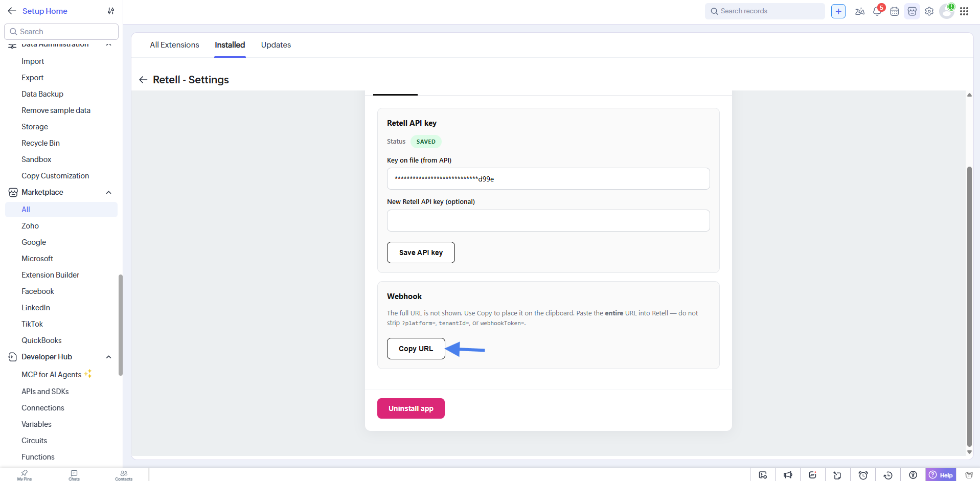980x481 pixels.
Task: Open Data Backup in sidebar
Action: [x=42, y=94]
